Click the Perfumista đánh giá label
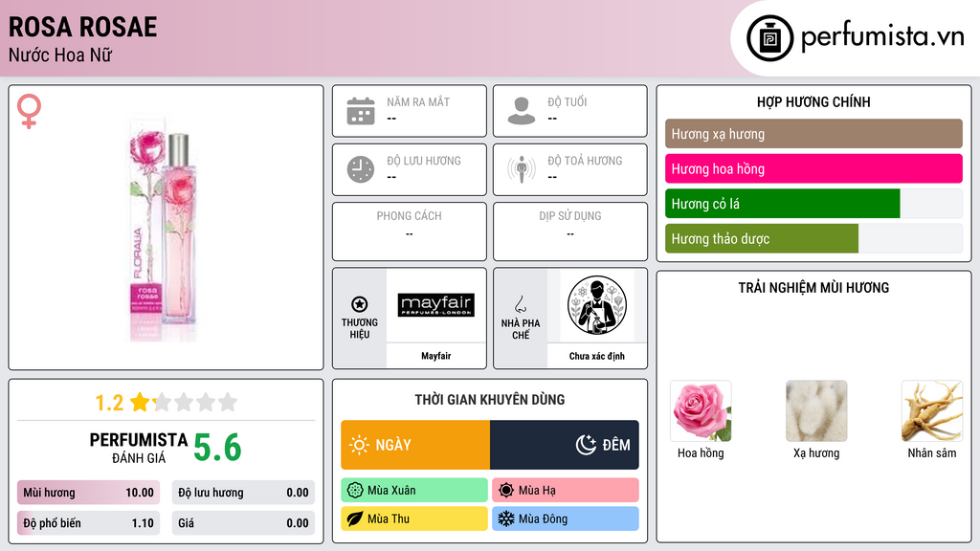The height and width of the screenshot is (551, 980). (139, 448)
